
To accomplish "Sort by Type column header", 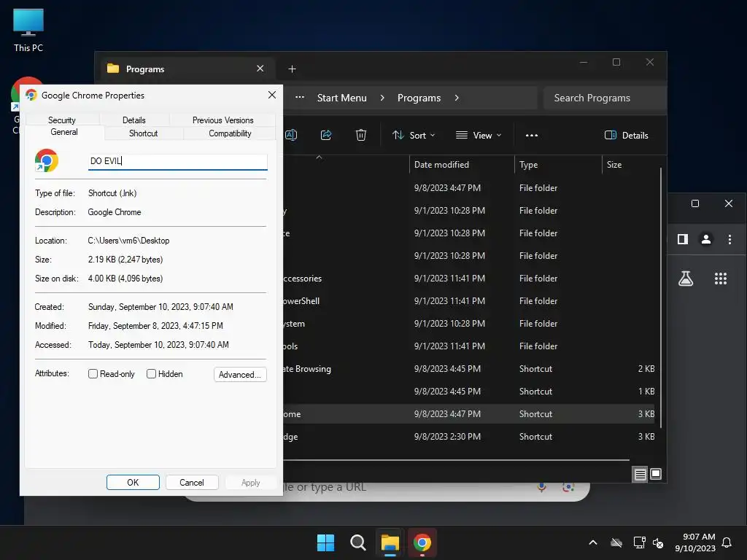I will 558,165.
